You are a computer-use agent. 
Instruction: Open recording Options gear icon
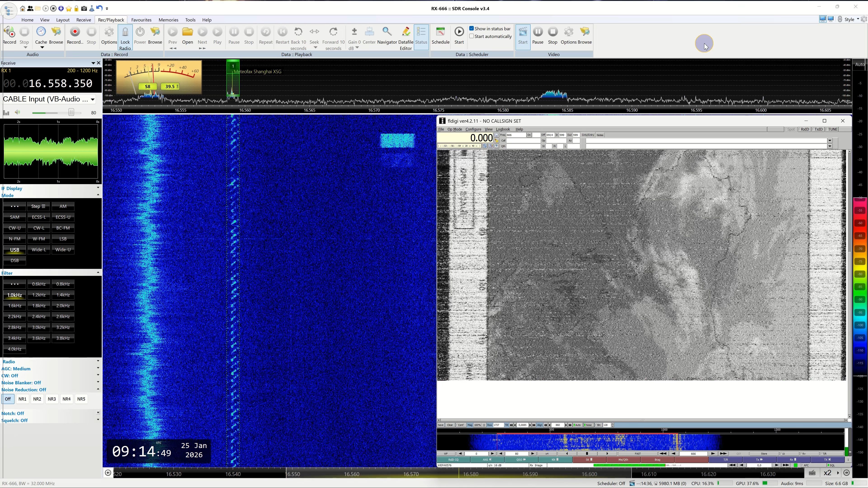(109, 32)
